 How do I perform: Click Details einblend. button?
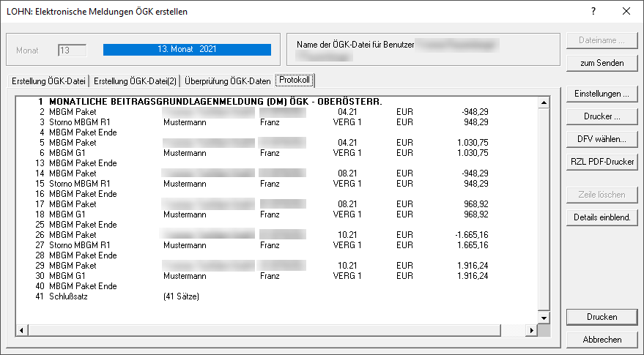pyautogui.click(x=602, y=218)
